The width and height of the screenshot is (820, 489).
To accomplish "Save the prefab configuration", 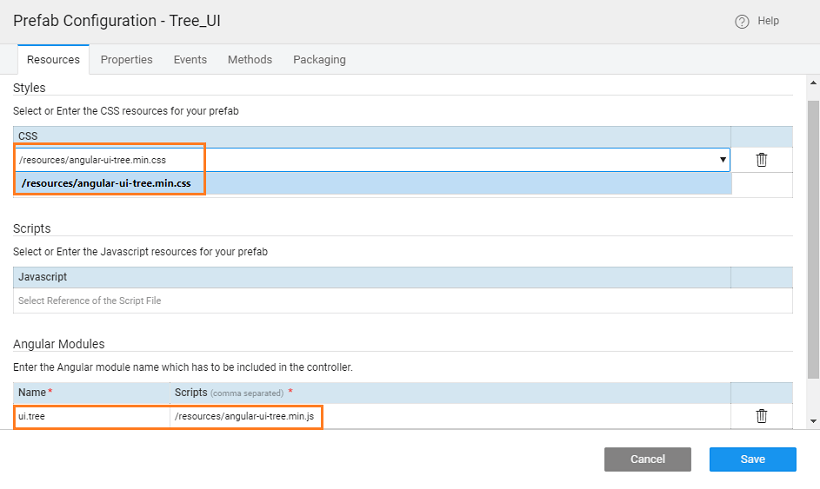I will click(x=752, y=459).
